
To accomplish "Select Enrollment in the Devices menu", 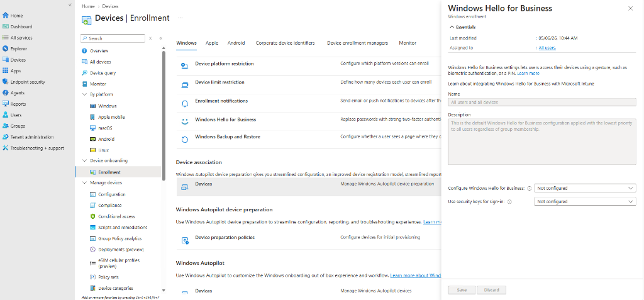I will 118,172.
